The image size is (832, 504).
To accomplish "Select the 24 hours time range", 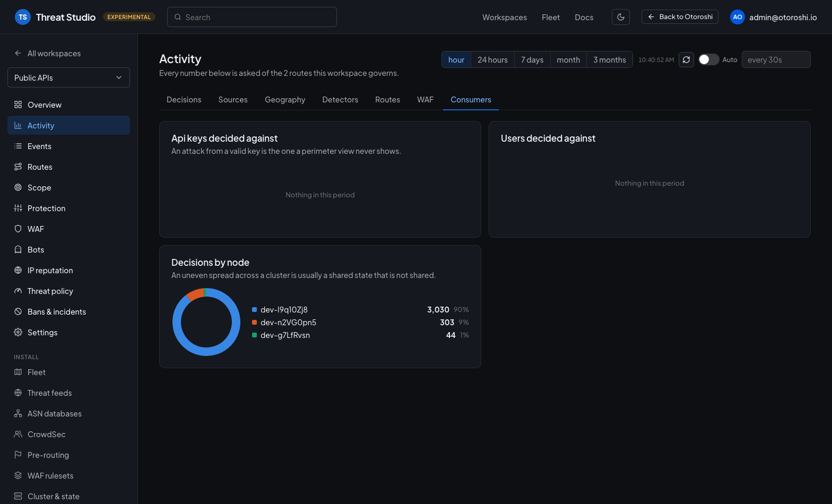I will click(x=492, y=60).
